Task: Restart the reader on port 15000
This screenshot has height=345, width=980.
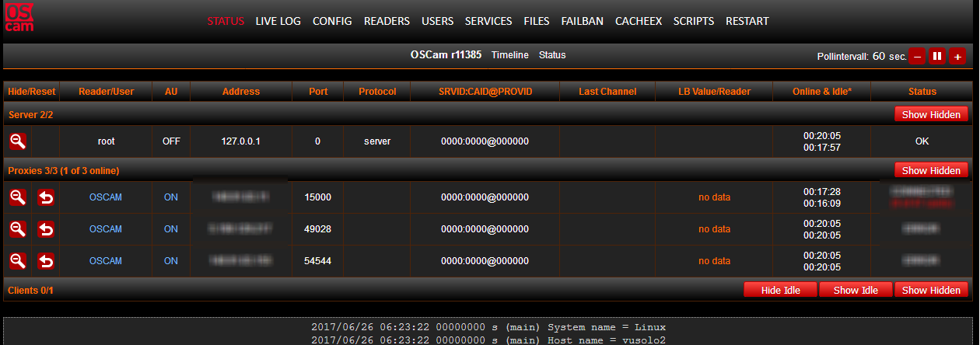Action: (x=46, y=197)
